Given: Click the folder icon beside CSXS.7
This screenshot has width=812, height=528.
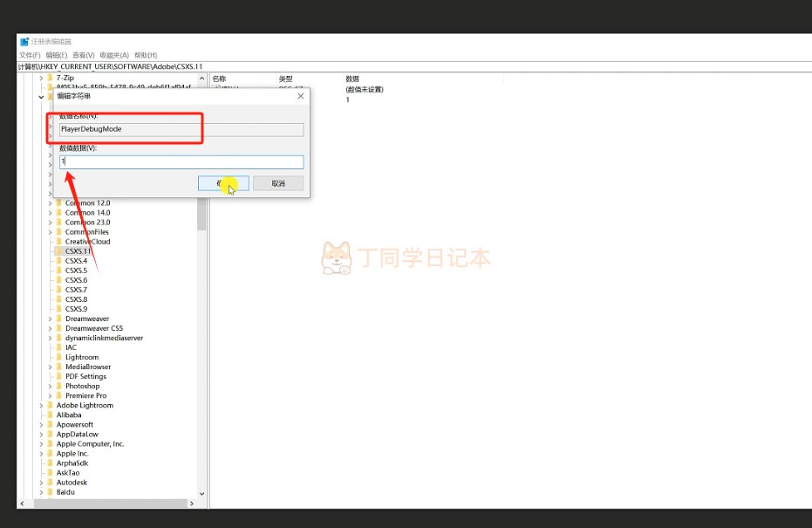Looking at the screenshot, I should pos(59,290).
